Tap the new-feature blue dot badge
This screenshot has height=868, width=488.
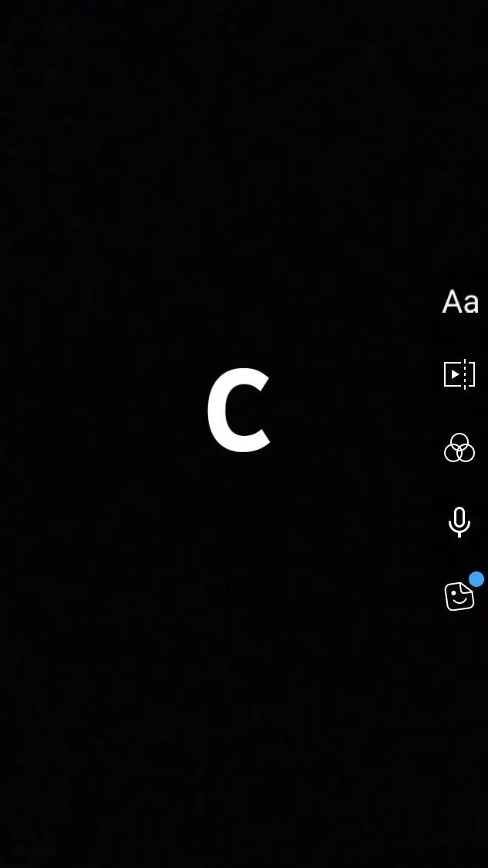476,579
